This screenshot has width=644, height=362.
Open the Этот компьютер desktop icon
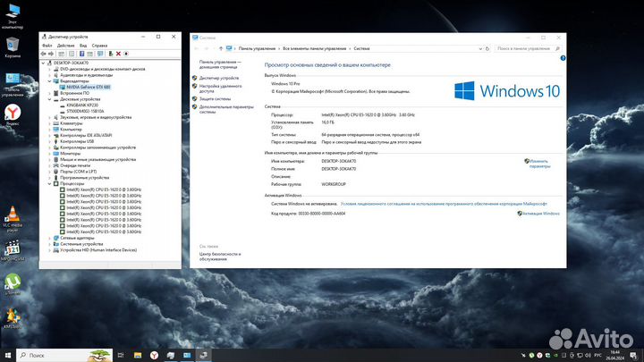pyautogui.click(x=13, y=16)
